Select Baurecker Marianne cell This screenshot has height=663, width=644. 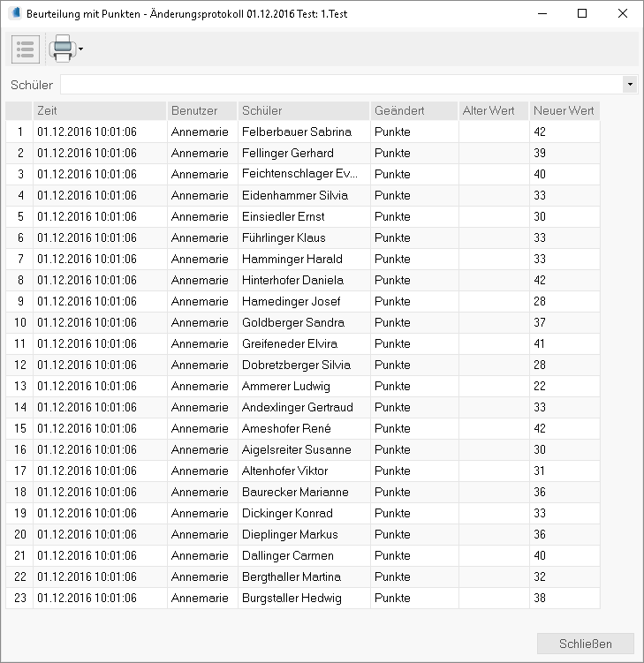(304, 492)
